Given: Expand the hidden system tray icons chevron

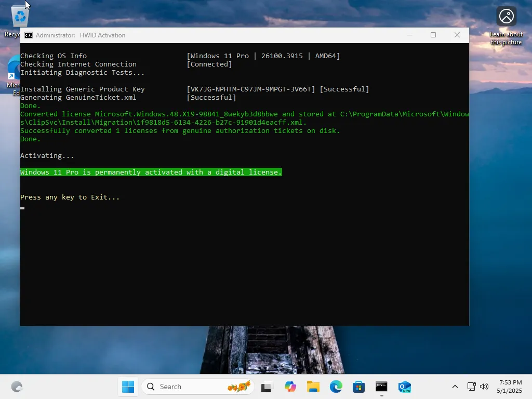Looking at the screenshot, I should click(x=455, y=387).
